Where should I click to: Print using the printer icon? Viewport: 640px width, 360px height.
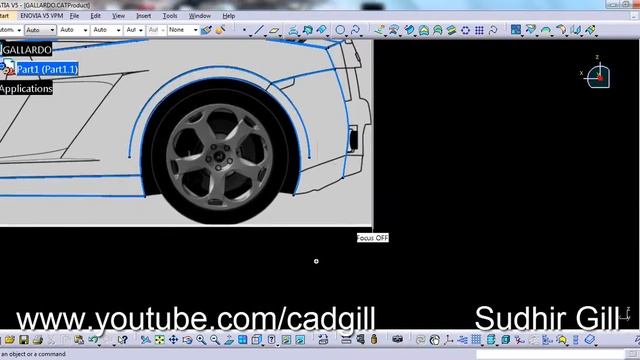click(x=38, y=340)
